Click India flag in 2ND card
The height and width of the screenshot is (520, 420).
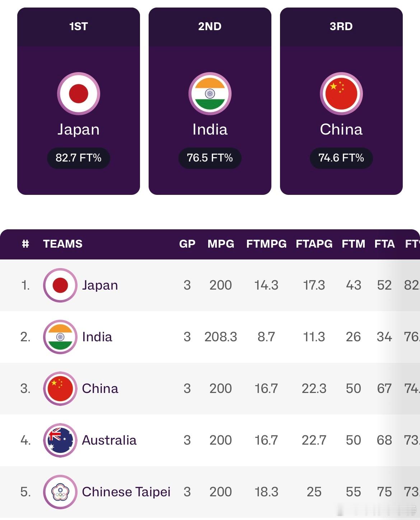coord(210,94)
